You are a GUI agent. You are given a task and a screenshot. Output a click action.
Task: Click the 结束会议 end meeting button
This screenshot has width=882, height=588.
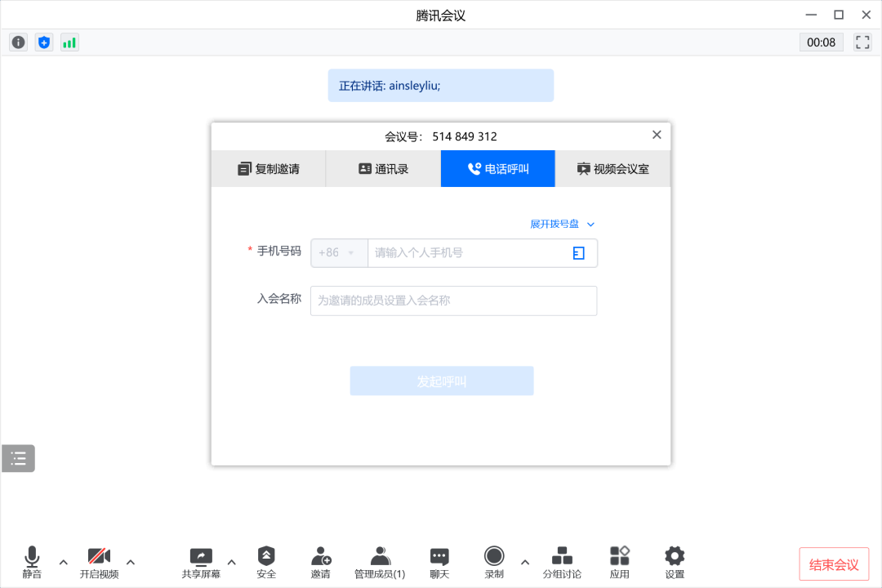pyautogui.click(x=834, y=564)
